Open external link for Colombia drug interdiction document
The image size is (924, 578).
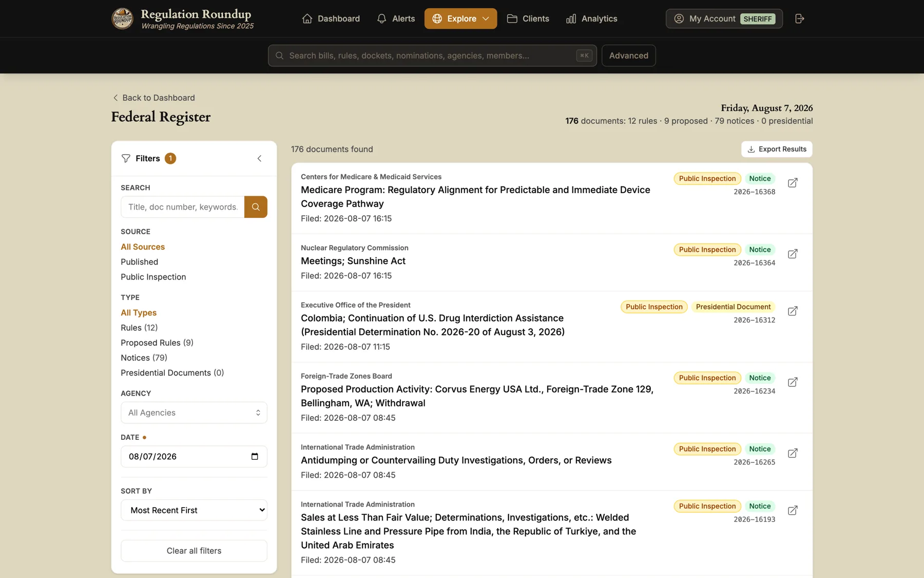coord(793,311)
